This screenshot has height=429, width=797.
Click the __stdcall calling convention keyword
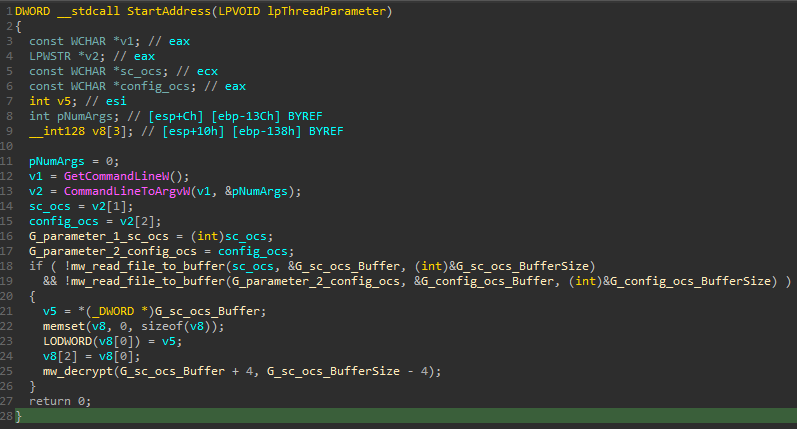point(88,11)
